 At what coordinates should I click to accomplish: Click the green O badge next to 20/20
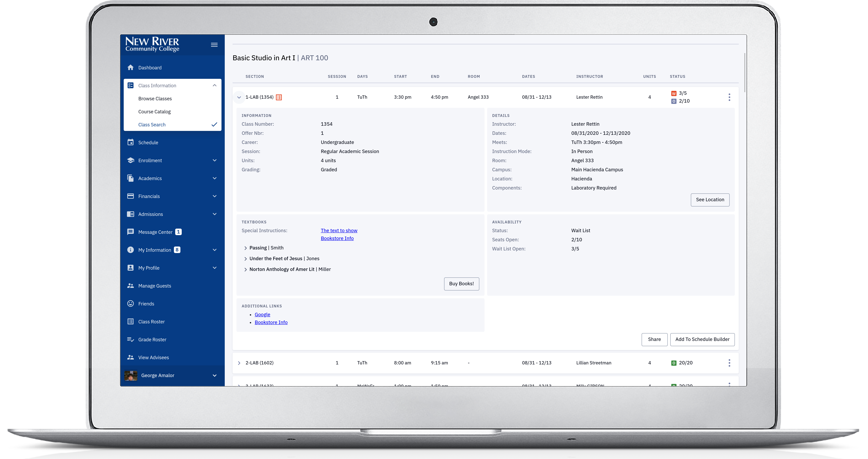(674, 363)
